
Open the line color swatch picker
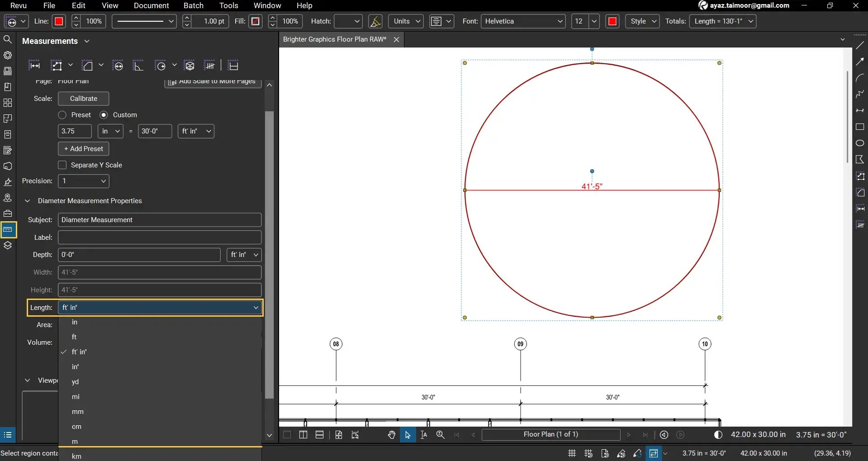[58, 21]
